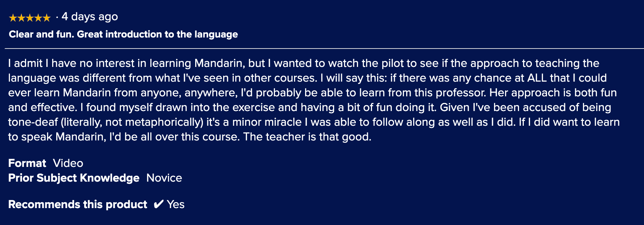Click the second gold star
The height and width of the screenshot is (225, 644).
click(x=21, y=18)
